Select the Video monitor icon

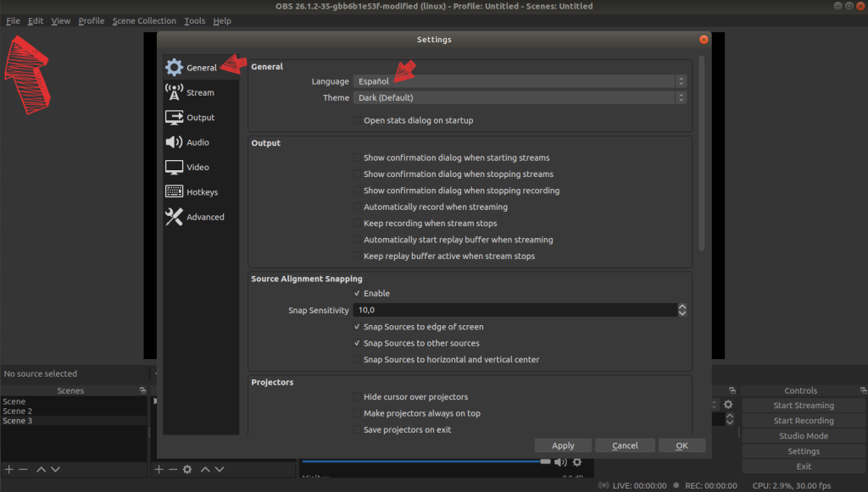pos(174,167)
